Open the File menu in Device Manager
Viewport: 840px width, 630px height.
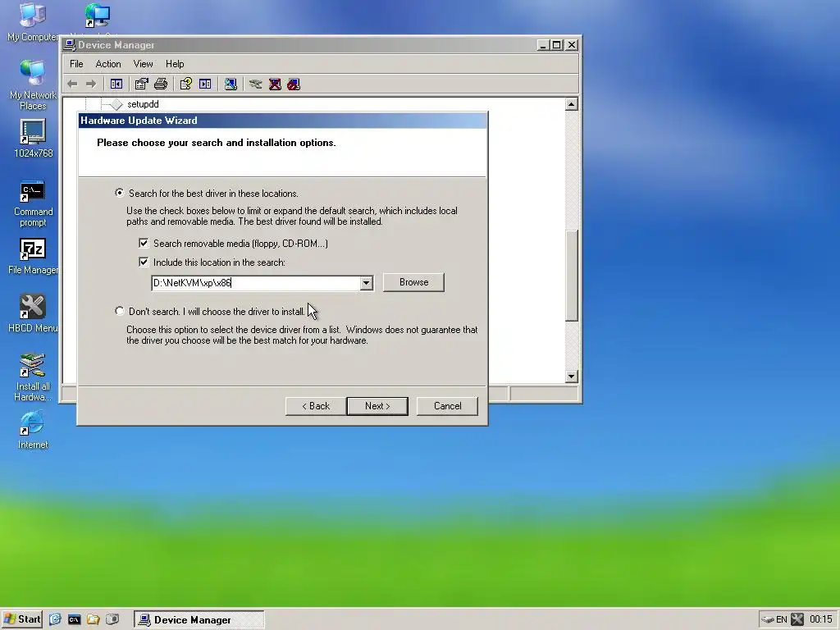(76, 64)
